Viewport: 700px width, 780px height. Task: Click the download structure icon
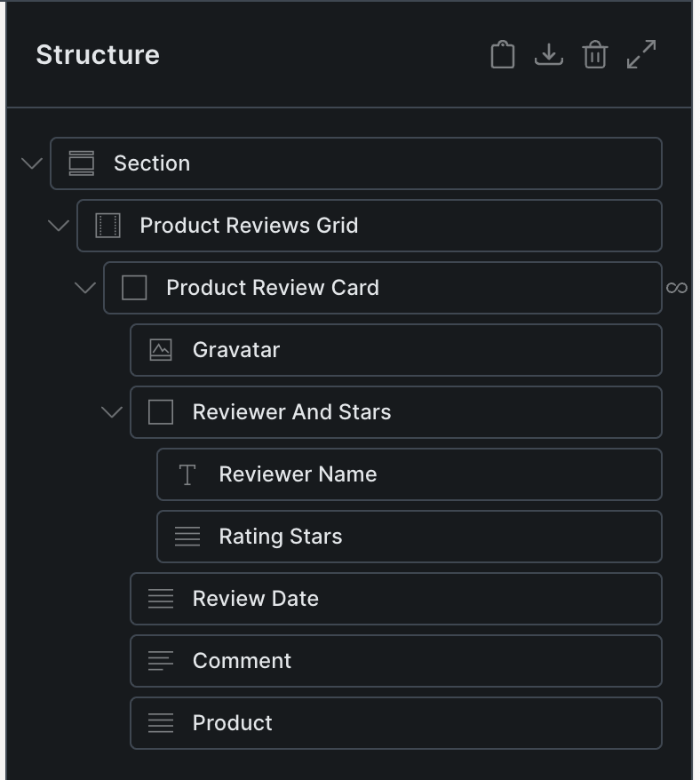549,55
